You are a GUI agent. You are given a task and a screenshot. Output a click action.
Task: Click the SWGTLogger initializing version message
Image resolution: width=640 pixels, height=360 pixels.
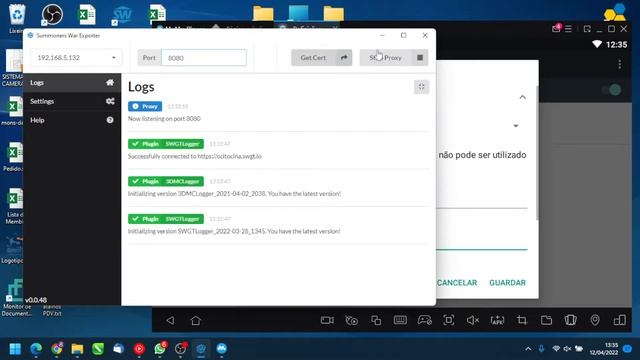click(x=234, y=231)
